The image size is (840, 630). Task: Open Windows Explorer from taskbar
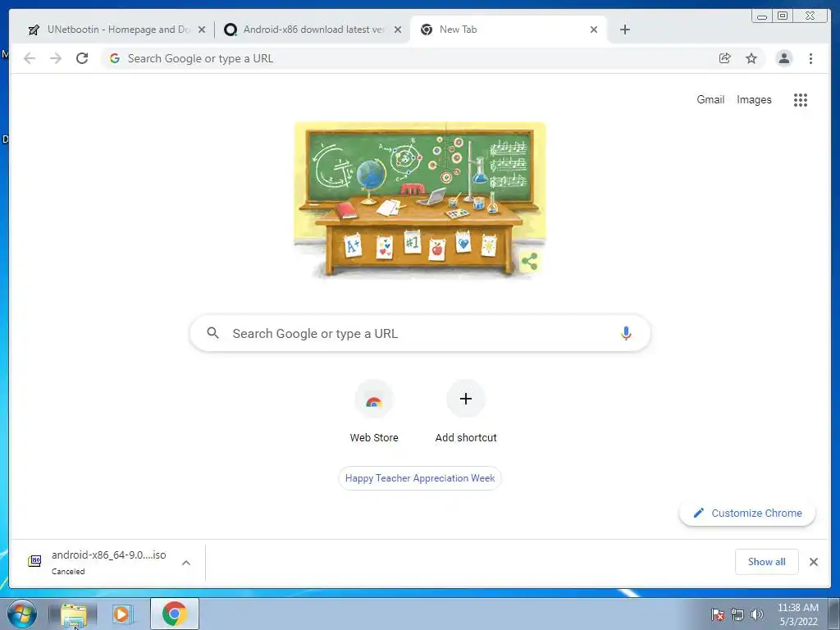73,614
